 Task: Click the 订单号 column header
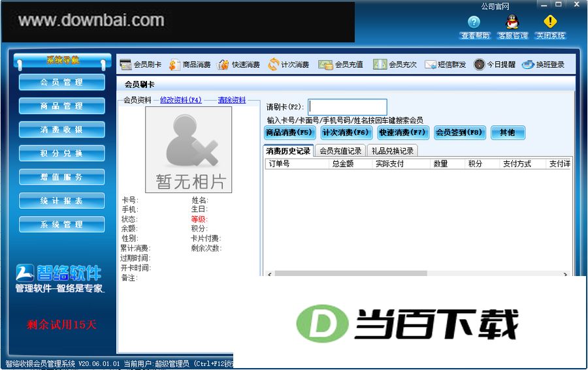pos(297,164)
